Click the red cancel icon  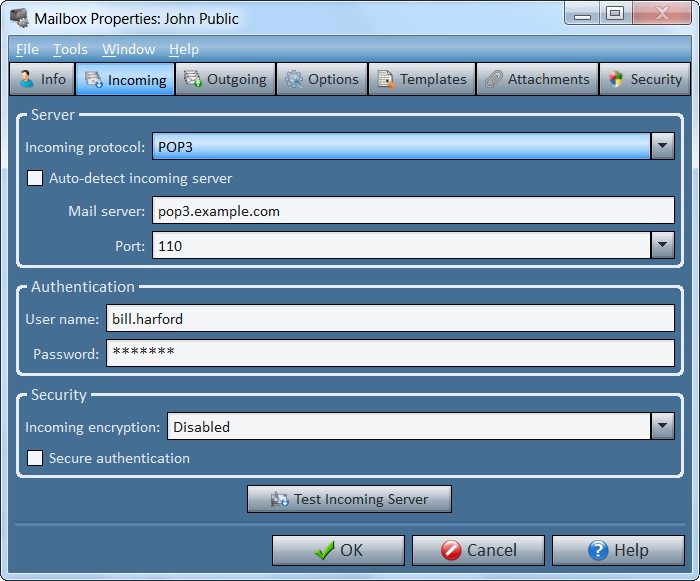pyautogui.click(x=451, y=550)
